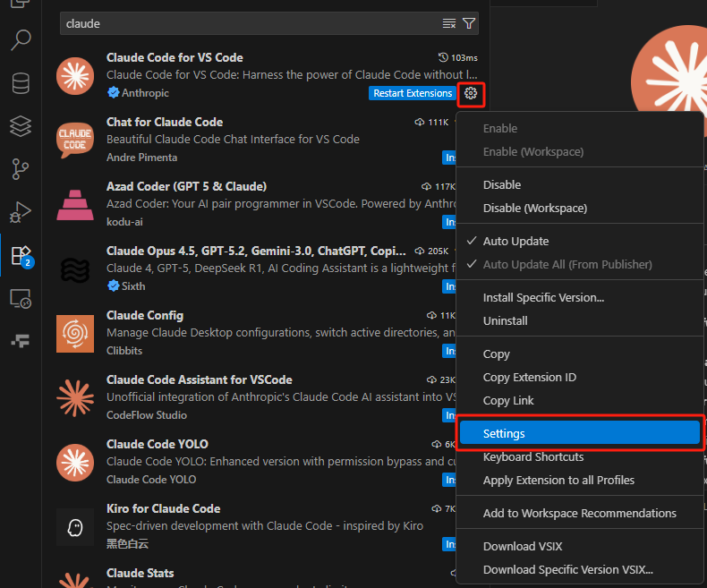The width and height of the screenshot is (707, 588).
Task: Click the activation time clock icon 103ms
Action: pyautogui.click(x=443, y=57)
